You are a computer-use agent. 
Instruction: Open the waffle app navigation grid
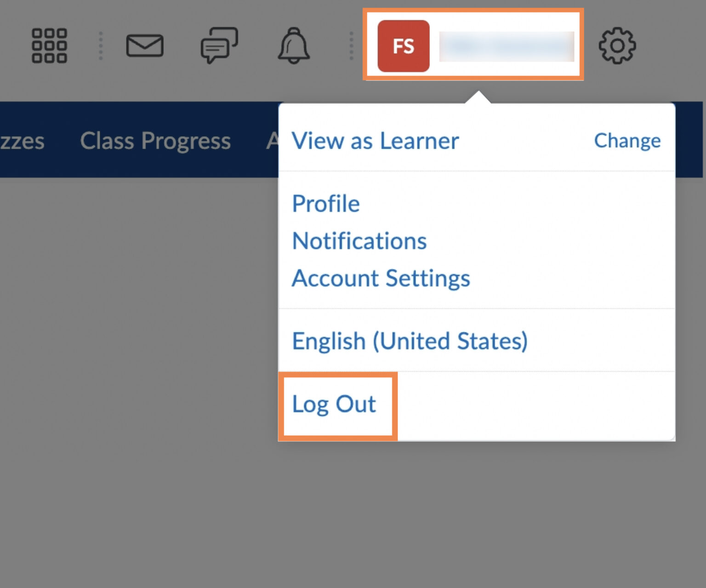pyautogui.click(x=48, y=46)
